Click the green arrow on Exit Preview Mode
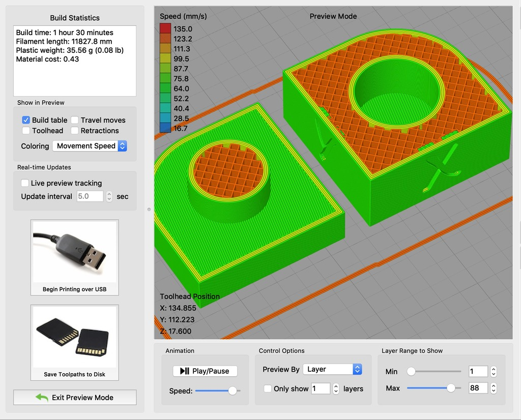Viewport: 521px width, 420px height. (x=42, y=398)
